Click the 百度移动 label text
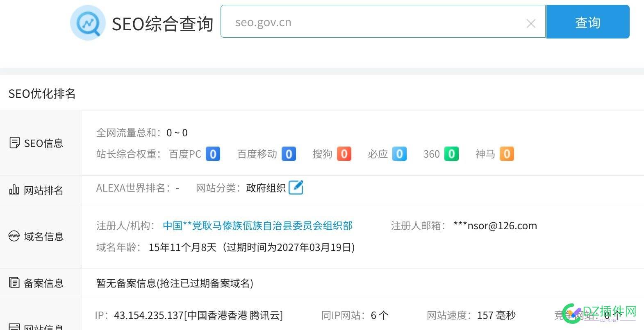 [x=257, y=154]
